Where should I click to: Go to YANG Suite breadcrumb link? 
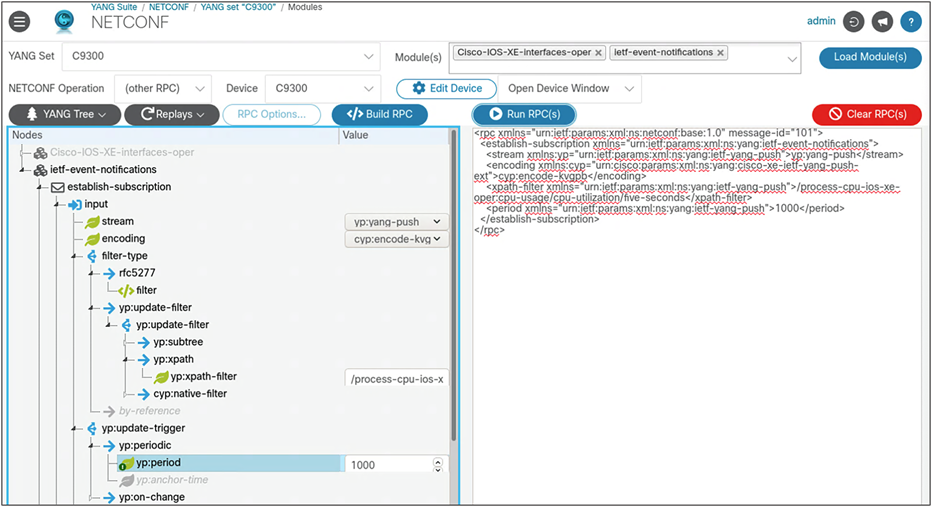pyautogui.click(x=114, y=7)
